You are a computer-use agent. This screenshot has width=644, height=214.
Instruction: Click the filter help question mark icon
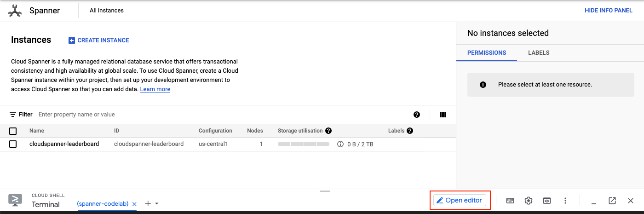[x=417, y=115]
